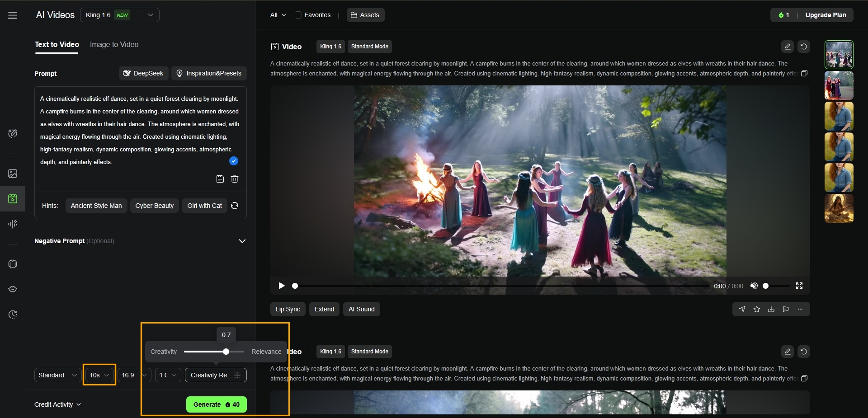The width and height of the screenshot is (868, 418).
Task: Open the lips-shaped lip sync sidebar icon
Action: point(13,289)
